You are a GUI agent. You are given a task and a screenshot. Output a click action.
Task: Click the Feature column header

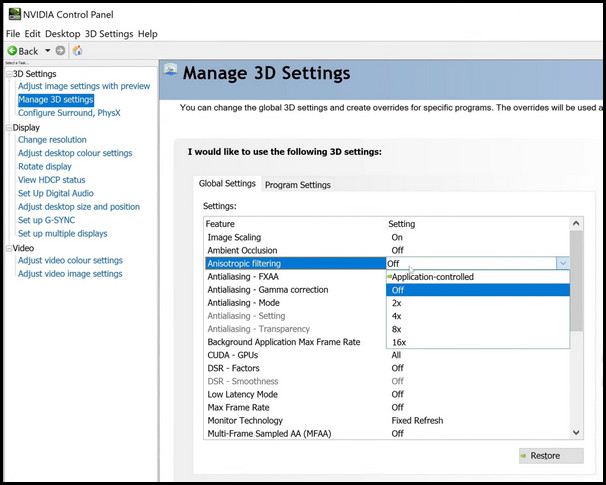point(295,224)
